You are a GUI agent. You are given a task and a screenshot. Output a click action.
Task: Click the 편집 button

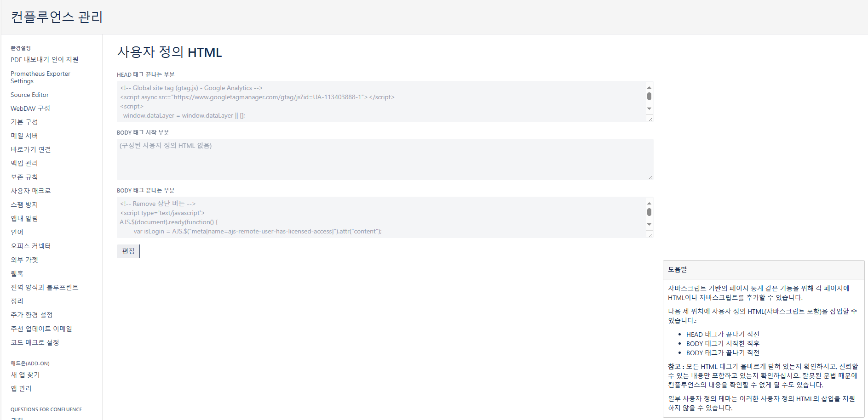point(128,251)
